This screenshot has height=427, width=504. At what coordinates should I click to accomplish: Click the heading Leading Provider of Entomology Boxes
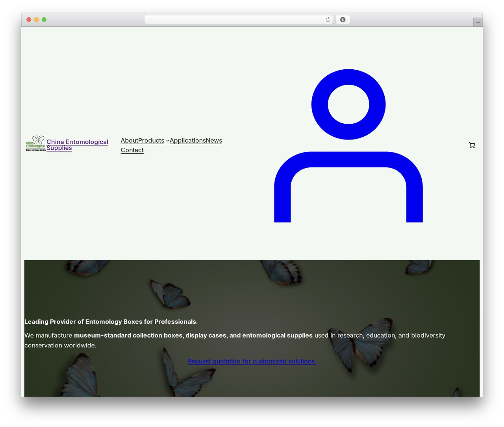(x=111, y=322)
